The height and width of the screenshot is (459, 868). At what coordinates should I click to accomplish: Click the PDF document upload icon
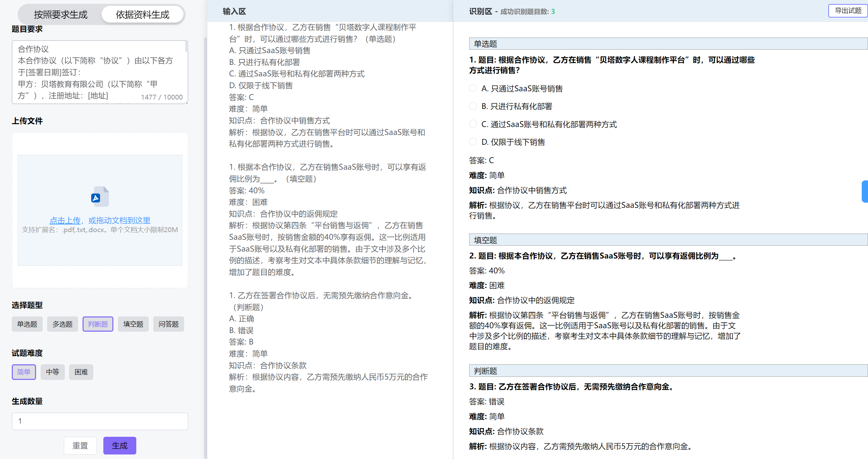click(100, 196)
